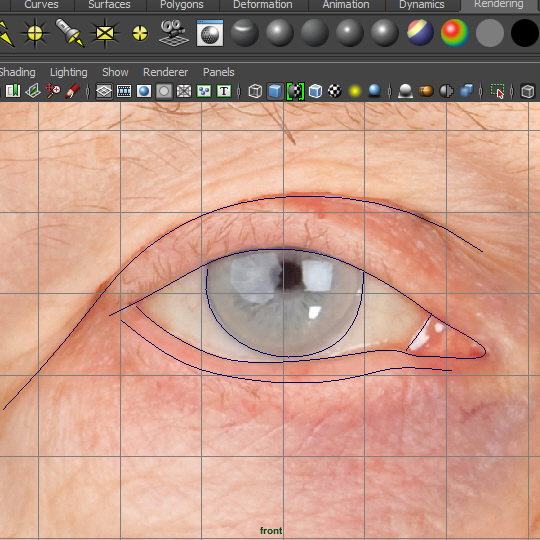Create a camera with the shelf icon
This screenshot has width=540, height=540.
tap(174, 33)
